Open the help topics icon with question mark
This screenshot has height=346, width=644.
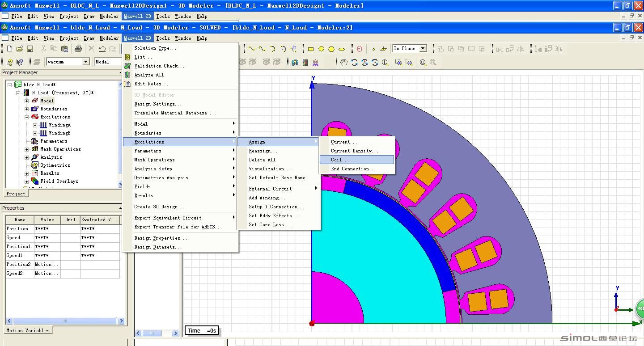pyautogui.click(x=9, y=62)
